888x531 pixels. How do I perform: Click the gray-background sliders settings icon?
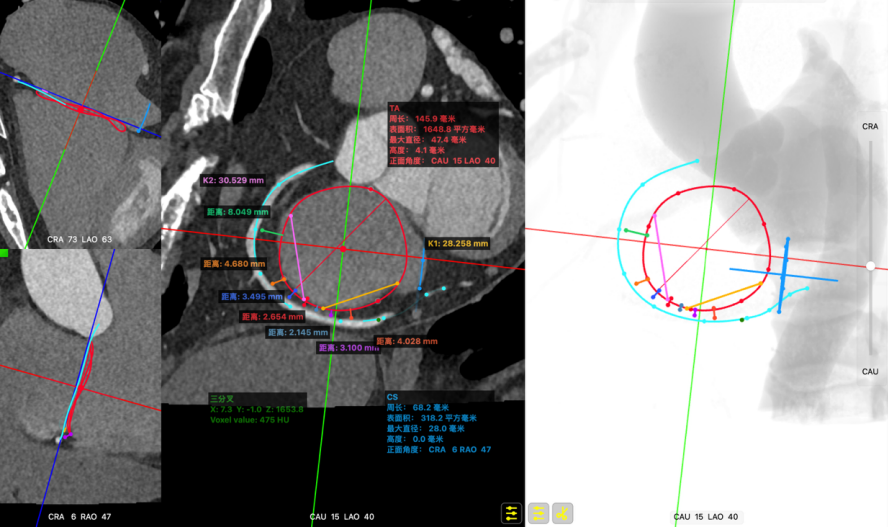click(x=538, y=513)
